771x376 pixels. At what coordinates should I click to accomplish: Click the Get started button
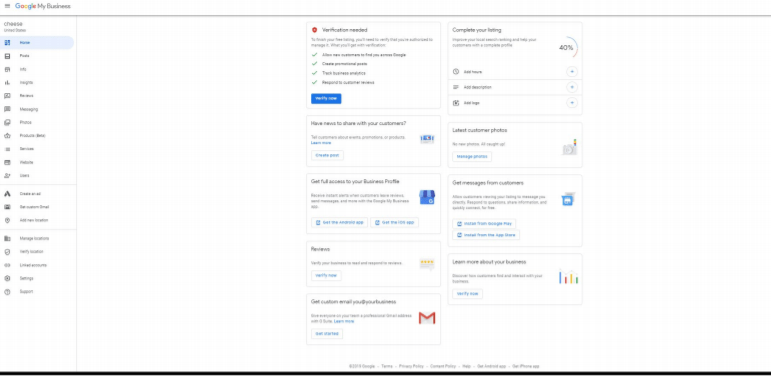(x=327, y=333)
